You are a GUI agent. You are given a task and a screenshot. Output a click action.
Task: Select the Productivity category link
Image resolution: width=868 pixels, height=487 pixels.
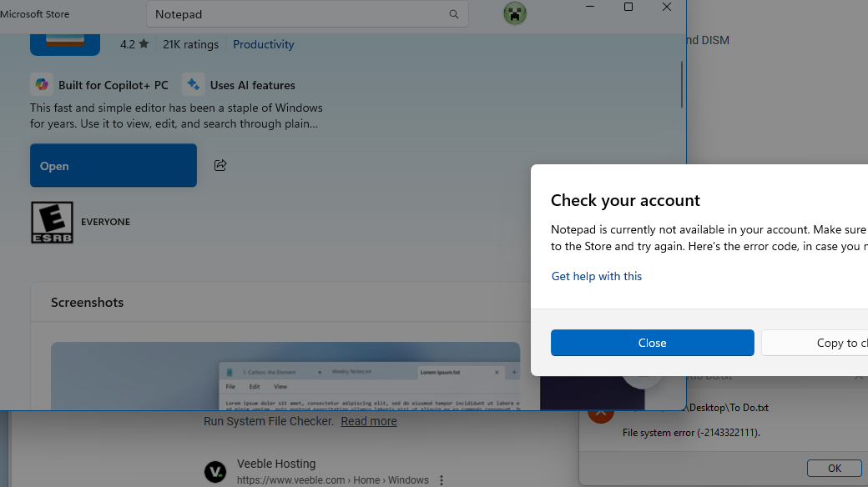click(x=263, y=44)
